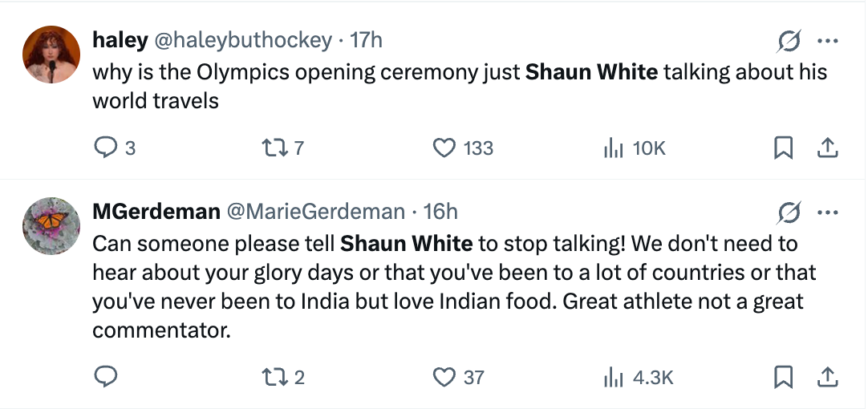868x409 pixels.
Task: Like MGerdeman's tweet with 37 likes
Action: [444, 377]
